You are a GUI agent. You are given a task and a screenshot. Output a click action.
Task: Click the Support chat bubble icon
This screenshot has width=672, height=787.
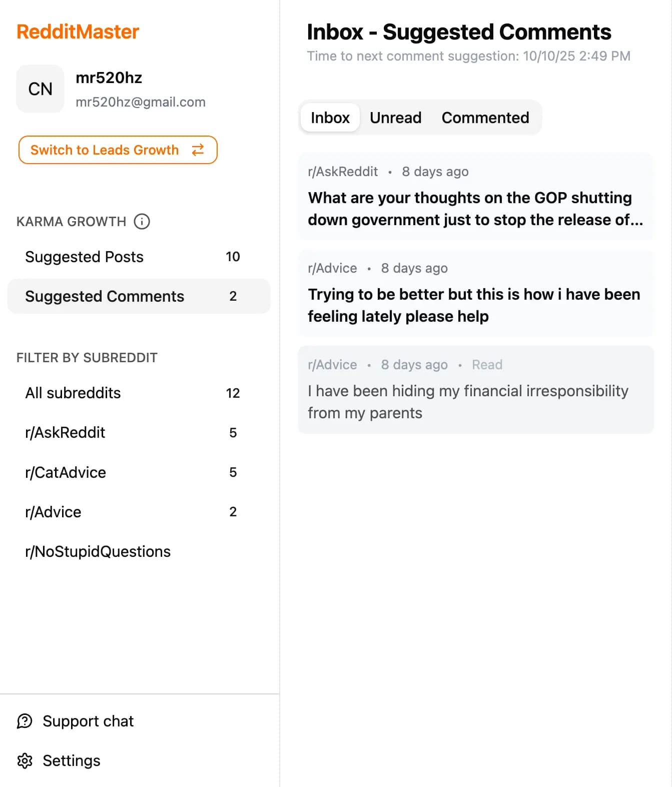[x=25, y=721]
